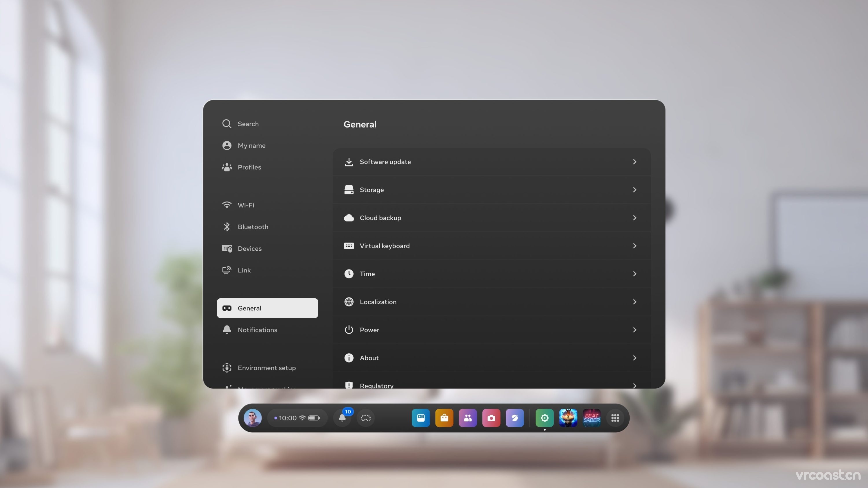
Task: Open Storage settings
Action: [x=491, y=190]
